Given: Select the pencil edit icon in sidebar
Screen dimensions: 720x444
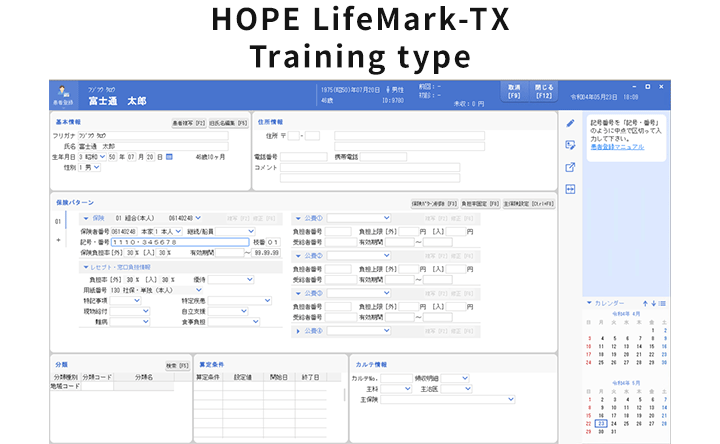Looking at the screenshot, I should (570, 123).
